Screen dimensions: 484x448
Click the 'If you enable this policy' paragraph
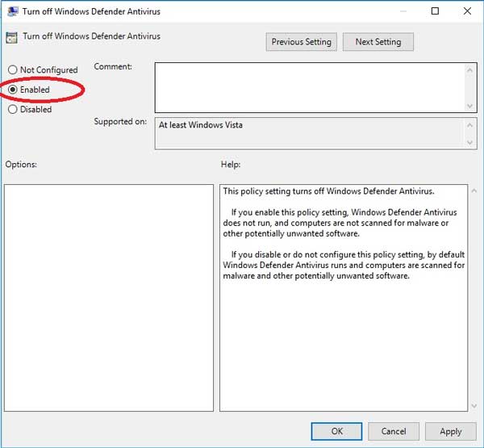pyautogui.click(x=340, y=223)
